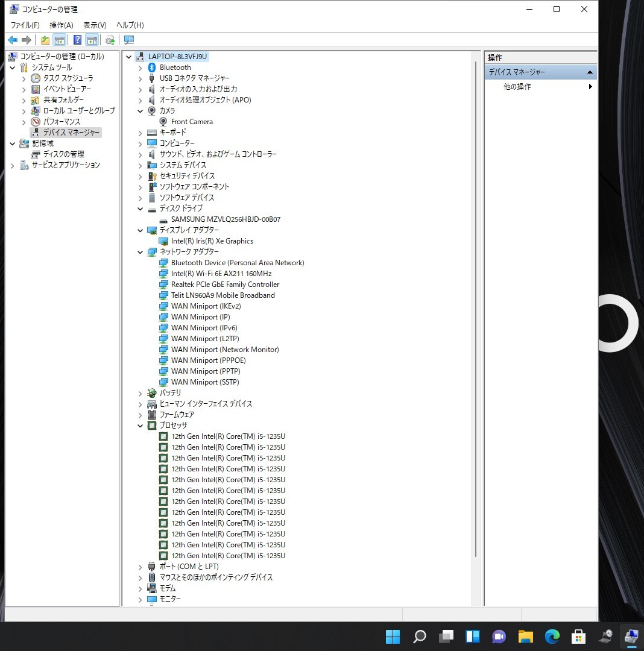Viewport: 644px width, 651px height.
Task: Expand サービスとアプリケーション in left tree
Action: [13, 166]
